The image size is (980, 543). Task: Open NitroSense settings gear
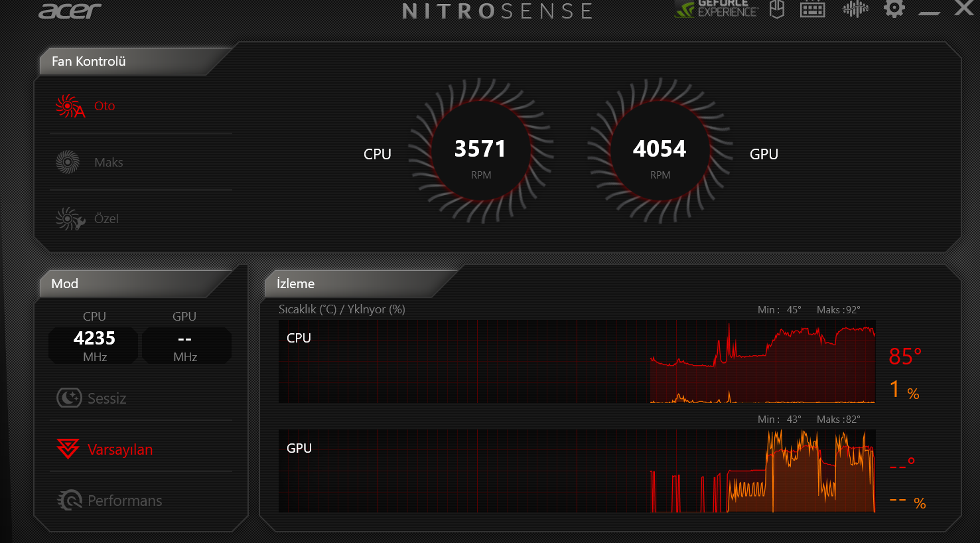pos(894,9)
